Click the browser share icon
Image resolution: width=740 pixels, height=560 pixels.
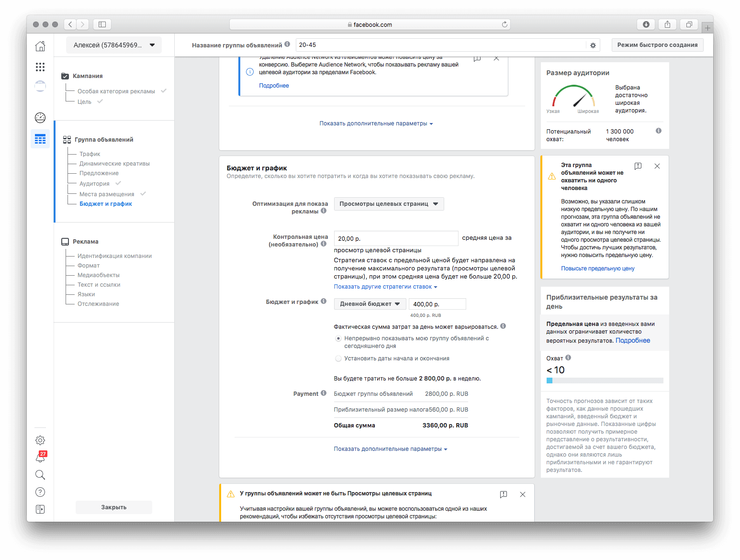click(667, 24)
